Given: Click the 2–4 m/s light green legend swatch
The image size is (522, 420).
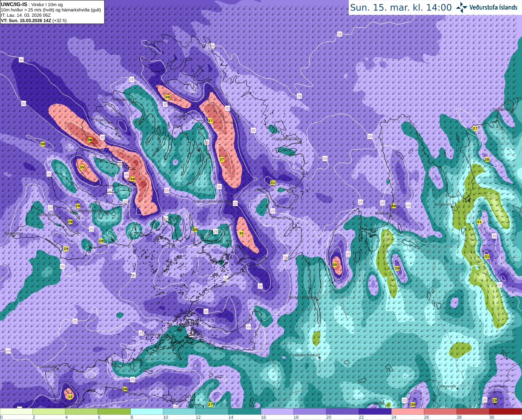Looking at the screenshot, I should [49, 411].
